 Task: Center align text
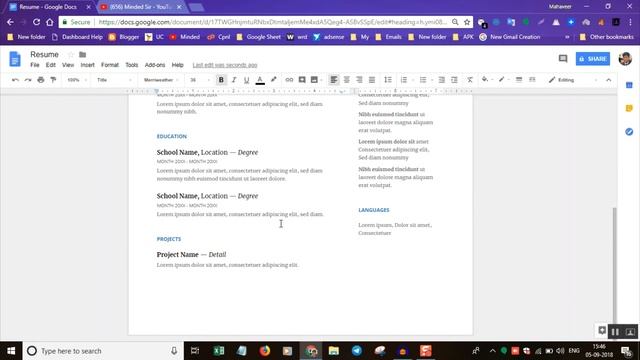347,80
